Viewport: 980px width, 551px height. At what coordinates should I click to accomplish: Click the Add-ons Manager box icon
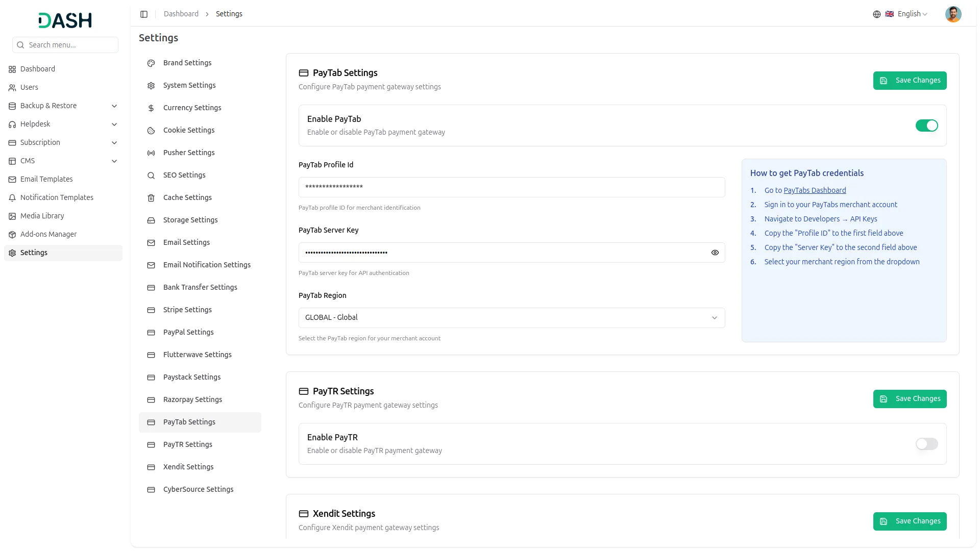coord(12,235)
